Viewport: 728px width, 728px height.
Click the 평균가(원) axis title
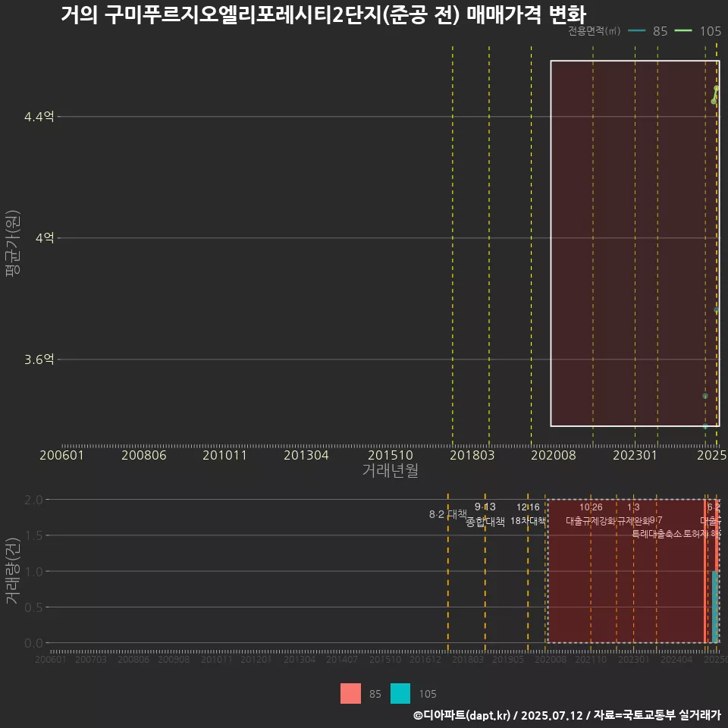tap(13, 243)
